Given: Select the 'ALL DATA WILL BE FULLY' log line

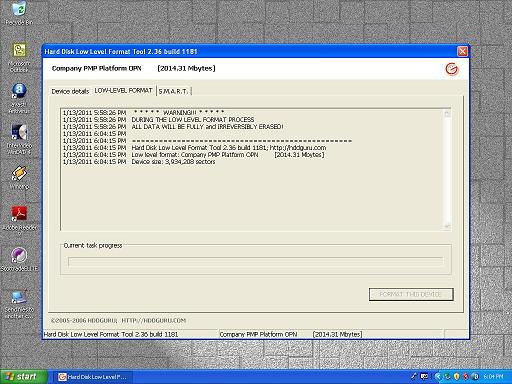Looking at the screenshot, I should (x=173, y=127).
